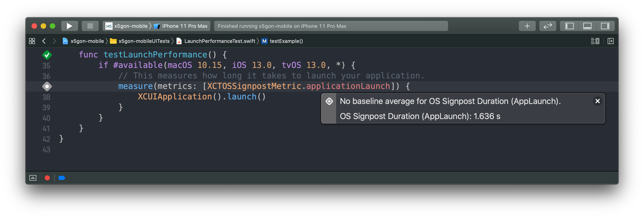Click applicationLaunch property in code
Screen dimensions: 644x218
[348, 86]
